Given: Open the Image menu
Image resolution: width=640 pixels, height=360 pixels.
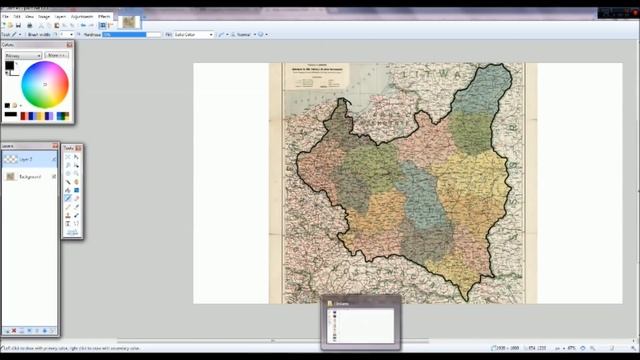Looking at the screenshot, I should click(44, 17).
